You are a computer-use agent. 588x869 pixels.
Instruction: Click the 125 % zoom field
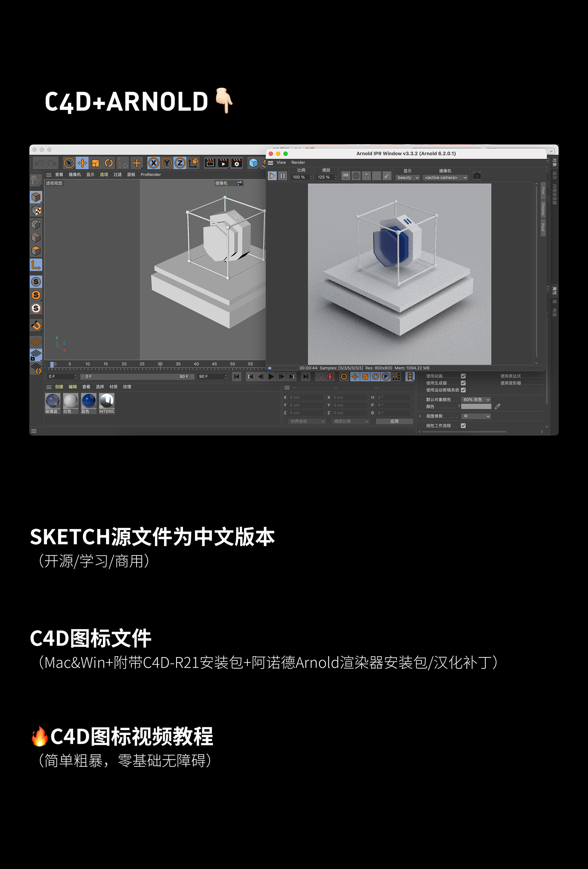[x=326, y=177]
